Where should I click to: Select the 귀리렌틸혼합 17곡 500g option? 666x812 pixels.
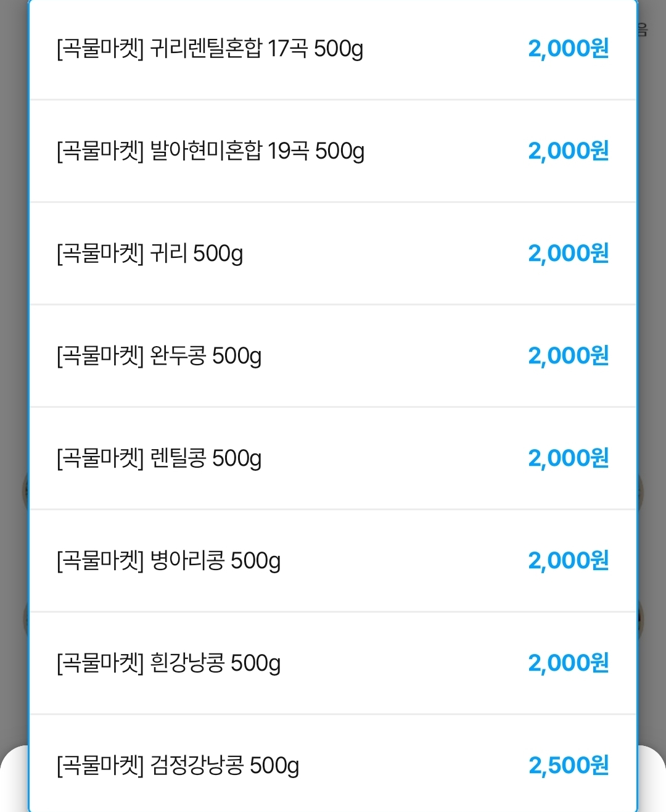point(210,48)
